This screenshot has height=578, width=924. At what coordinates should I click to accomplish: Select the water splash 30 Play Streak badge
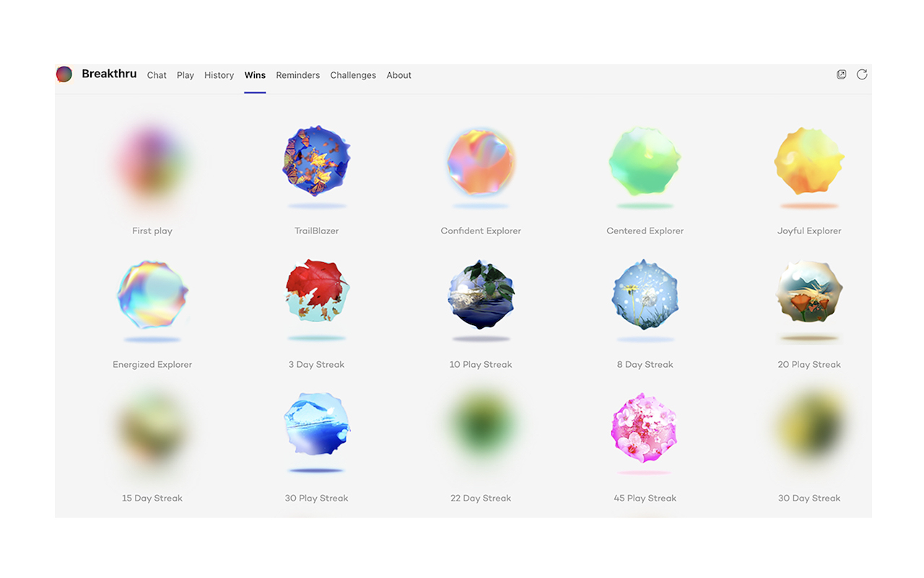316,425
